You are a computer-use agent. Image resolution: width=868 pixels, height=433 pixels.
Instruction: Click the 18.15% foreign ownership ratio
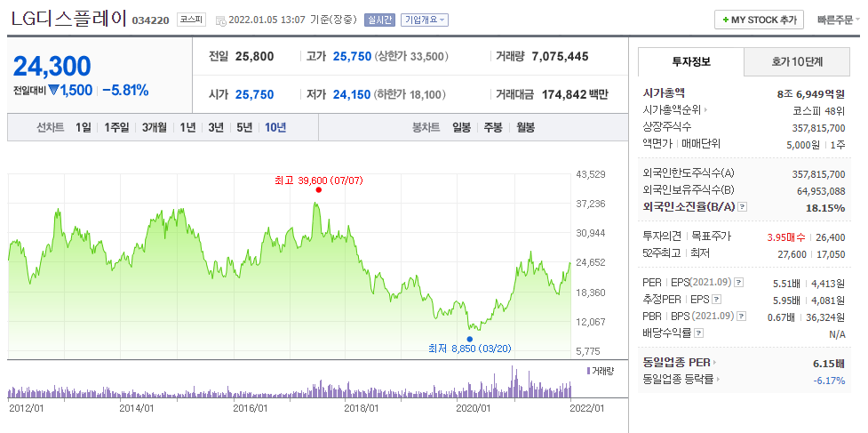click(827, 208)
